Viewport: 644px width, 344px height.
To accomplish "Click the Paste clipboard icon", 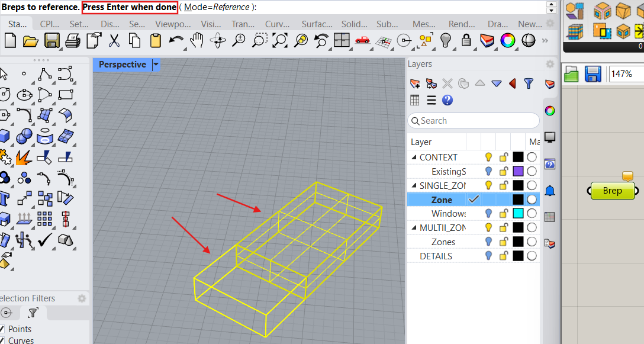I will [x=156, y=41].
